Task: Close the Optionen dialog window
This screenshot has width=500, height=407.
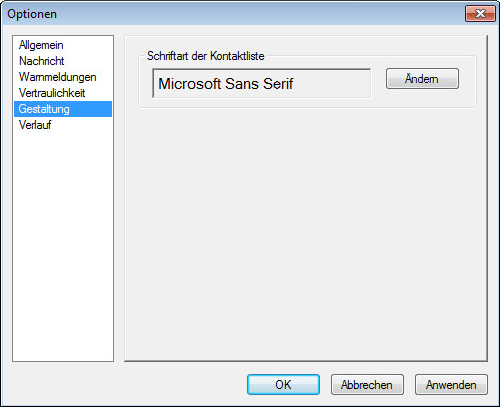Action: point(480,14)
